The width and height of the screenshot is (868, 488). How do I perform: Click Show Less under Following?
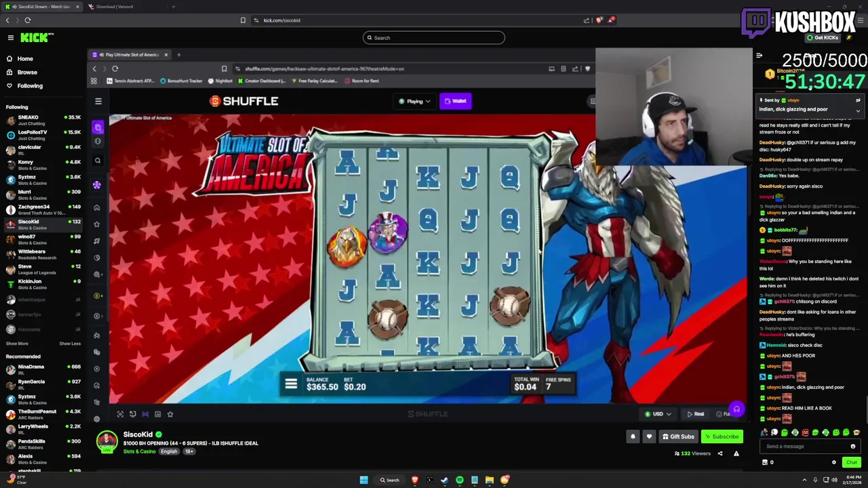click(x=70, y=344)
